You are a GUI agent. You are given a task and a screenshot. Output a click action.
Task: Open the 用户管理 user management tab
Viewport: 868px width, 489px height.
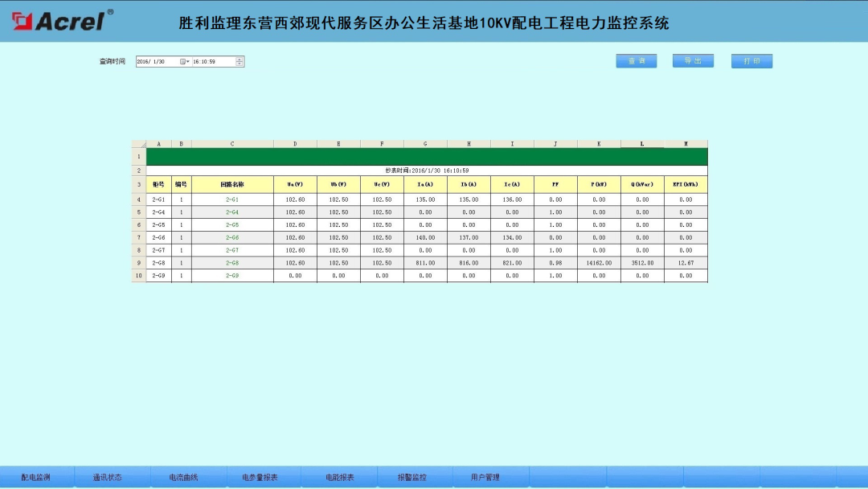tap(485, 476)
